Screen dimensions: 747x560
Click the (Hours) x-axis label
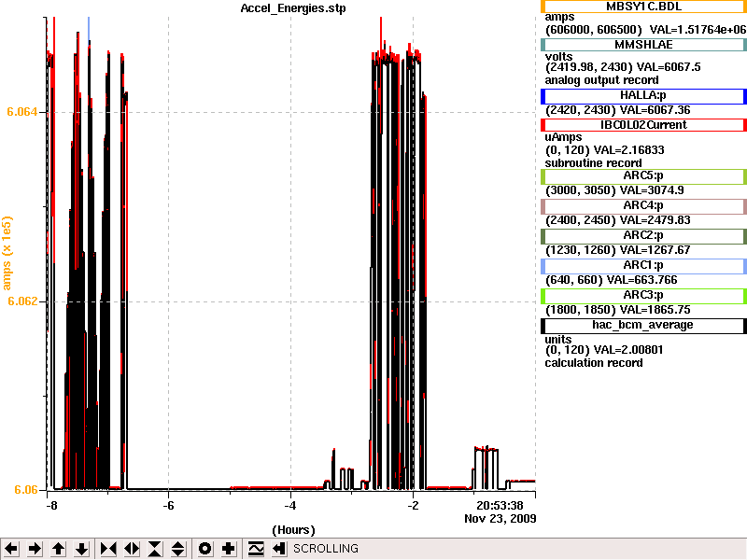(x=293, y=530)
